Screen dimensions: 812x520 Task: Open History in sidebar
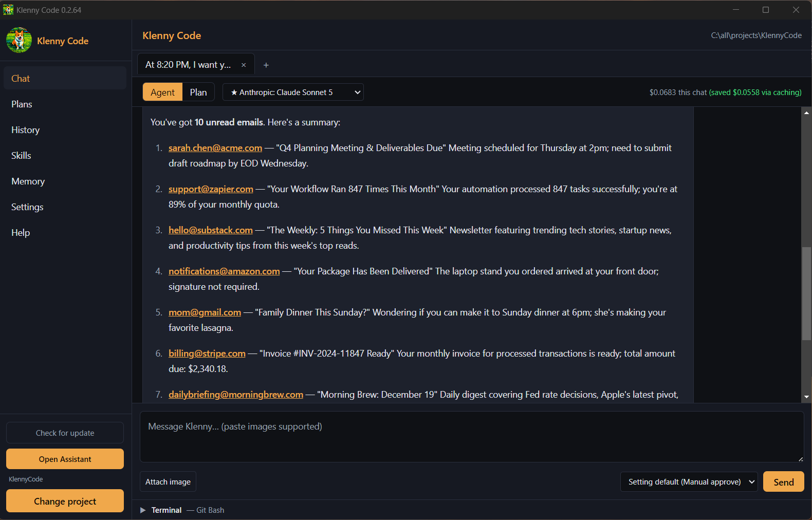(65, 130)
